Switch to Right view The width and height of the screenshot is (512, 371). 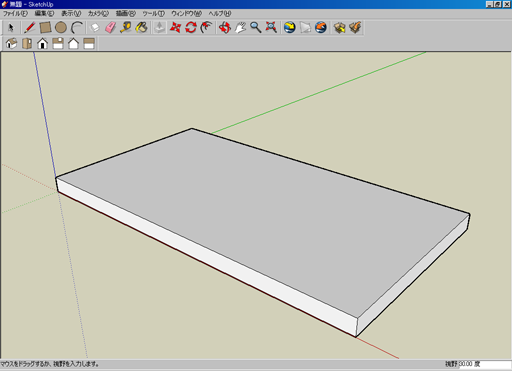tap(58, 44)
